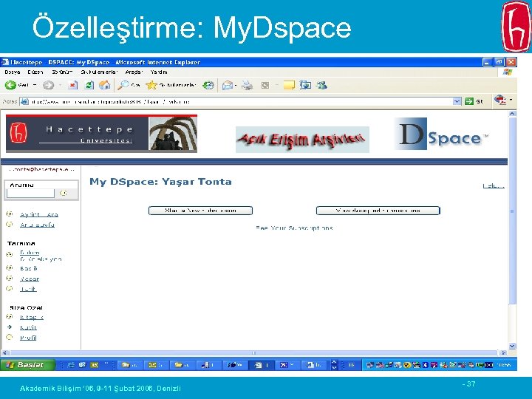Open the Kayıt link under Size Özel
This screenshot has width=532, height=399.
pos(28,327)
